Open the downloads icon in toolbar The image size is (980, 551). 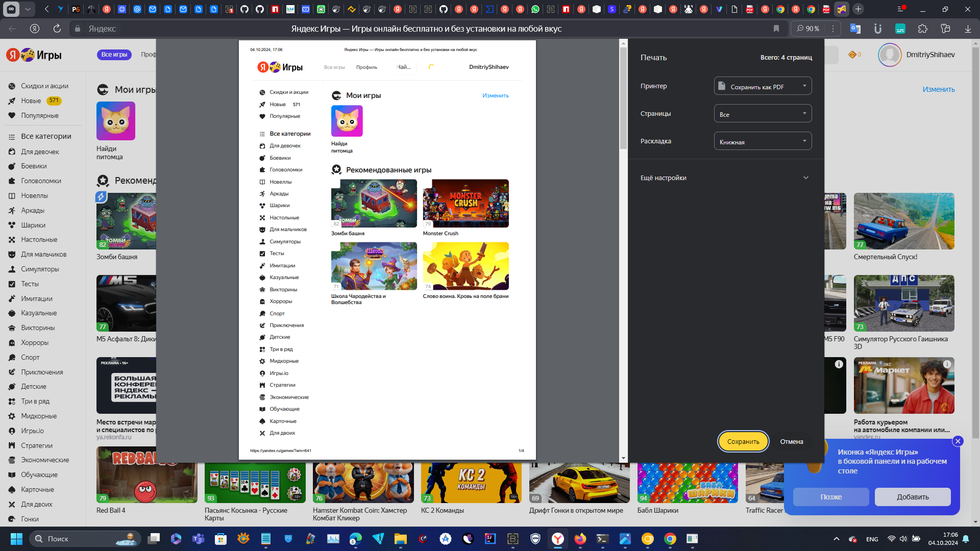click(968, 29)
